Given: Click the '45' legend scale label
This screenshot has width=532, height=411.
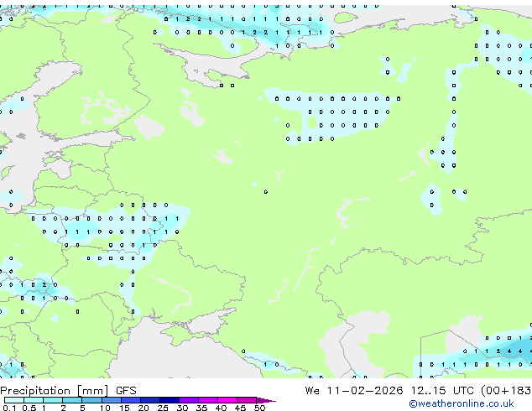Looking at the screenshot, I should pos(241,408).
